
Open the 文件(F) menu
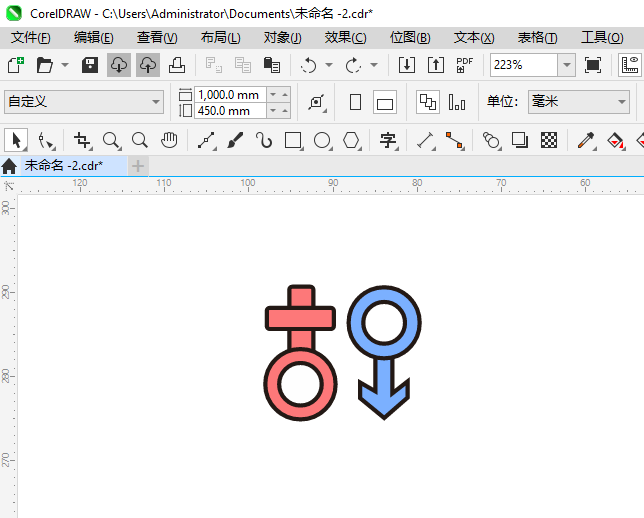[31, 38]
